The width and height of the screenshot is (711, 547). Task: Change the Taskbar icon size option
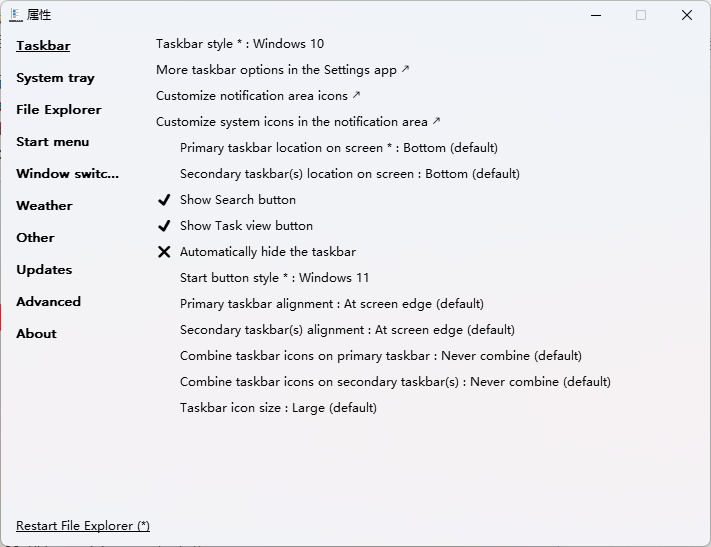pos(278,408)
